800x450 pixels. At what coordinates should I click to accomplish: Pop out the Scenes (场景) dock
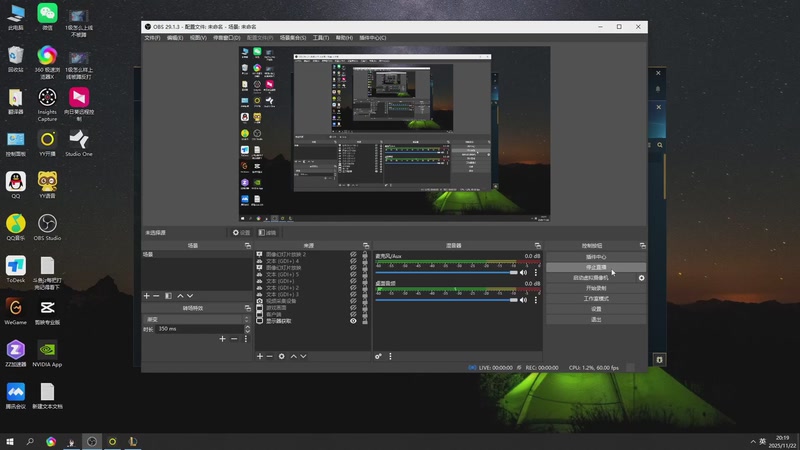[x=247, y=246]
